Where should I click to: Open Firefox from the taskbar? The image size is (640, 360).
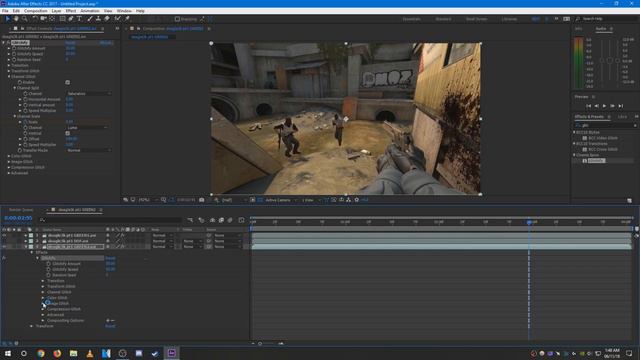[x=57, y=353]
